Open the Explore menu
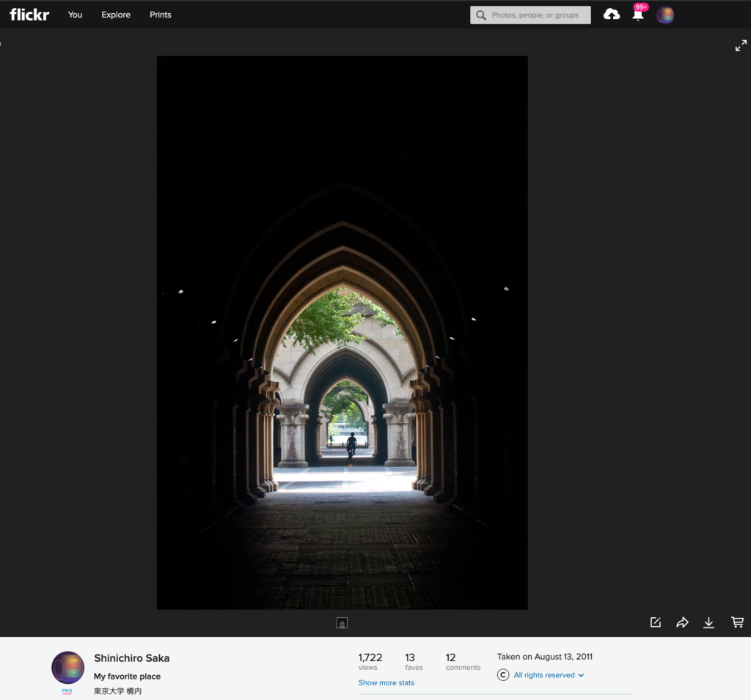 click(116, 15)
